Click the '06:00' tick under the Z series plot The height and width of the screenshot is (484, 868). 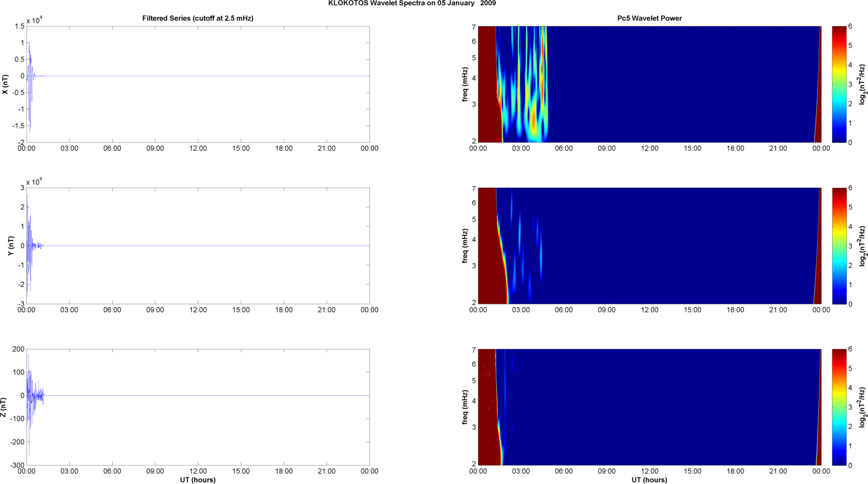[112, 471]
